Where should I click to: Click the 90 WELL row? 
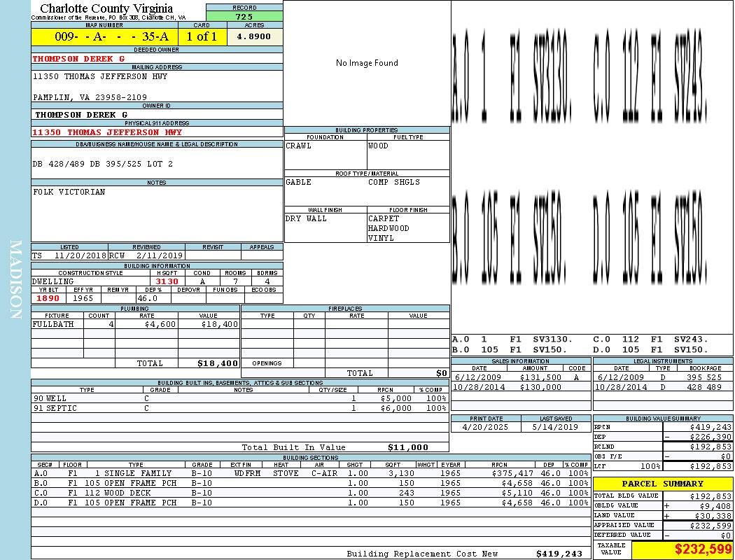pos(240,398)
